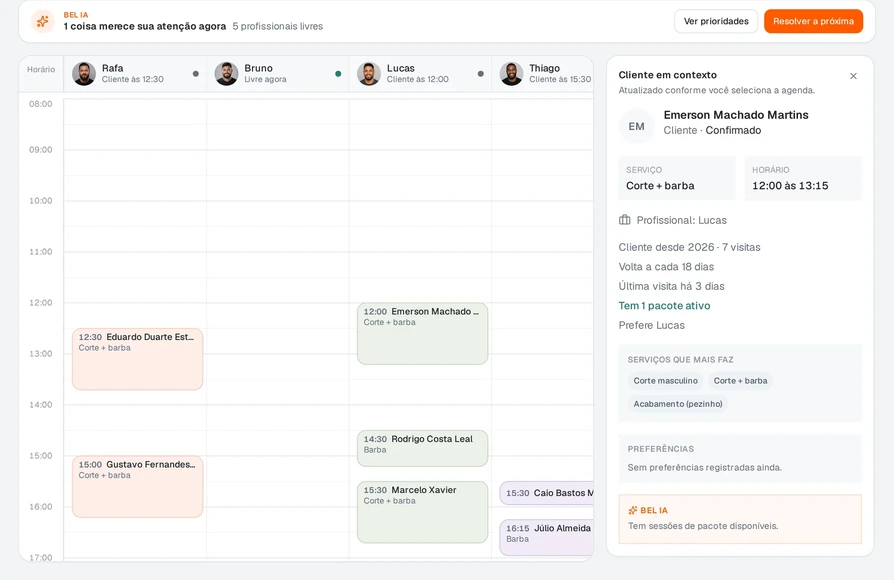Click the 16:00 time label

[40, 506]
